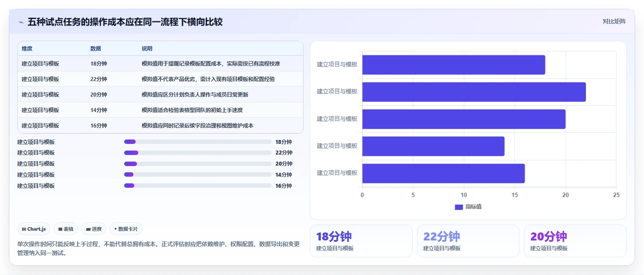Click the 22分钟 value beside the progress bar
The width and height of the screenshot is (644, 275).
tap(284, 153)
